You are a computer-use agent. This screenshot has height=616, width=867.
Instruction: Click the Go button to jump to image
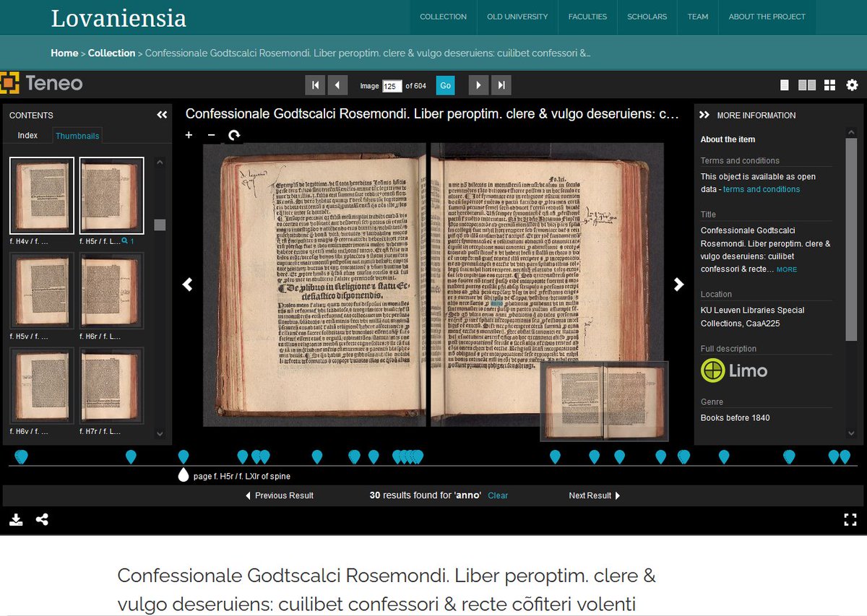[445, 84]
